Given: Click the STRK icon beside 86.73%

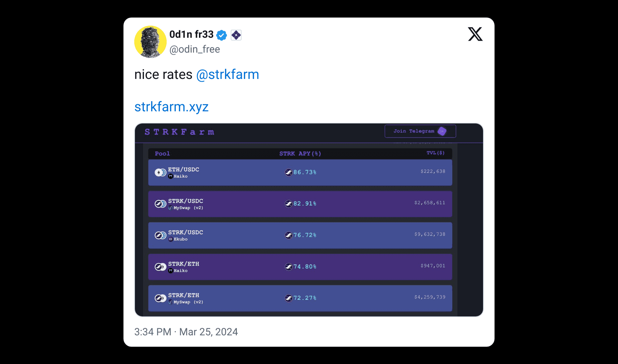Looking at the screenshot, I should pyautogui.click(x=288, y=172).
